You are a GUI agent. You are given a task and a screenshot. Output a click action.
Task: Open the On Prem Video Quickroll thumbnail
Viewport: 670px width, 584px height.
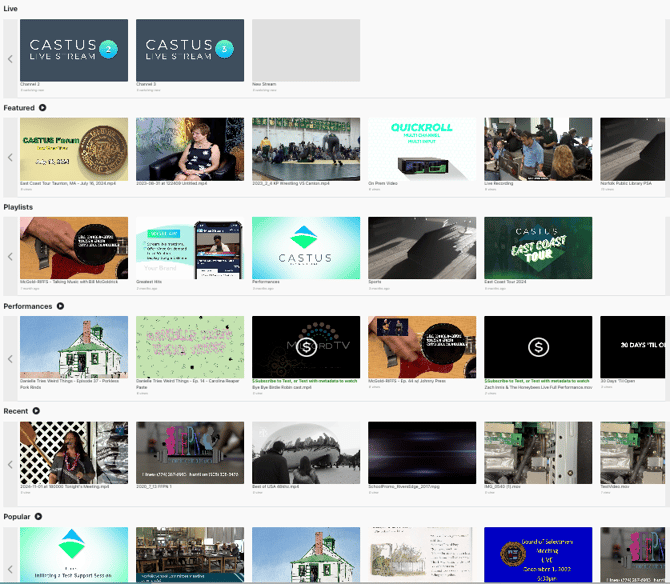pyautogui.click(x=422, y=148)
